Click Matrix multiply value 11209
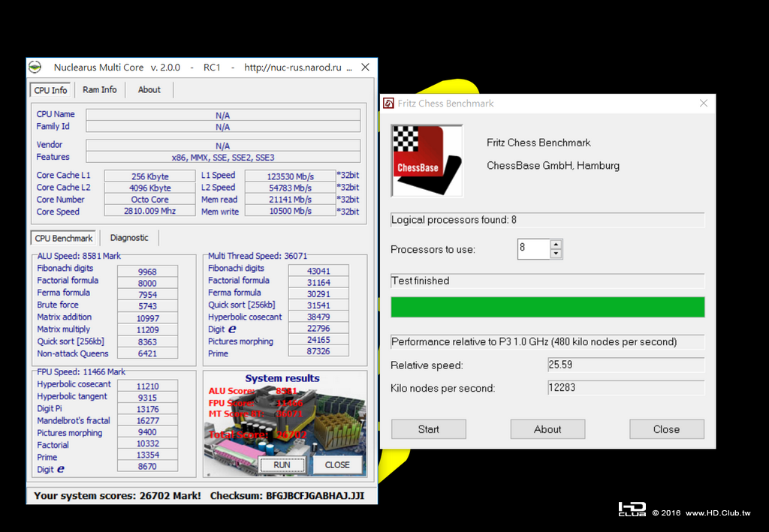This screenshot has height=532, width=769. click(147, 329)
